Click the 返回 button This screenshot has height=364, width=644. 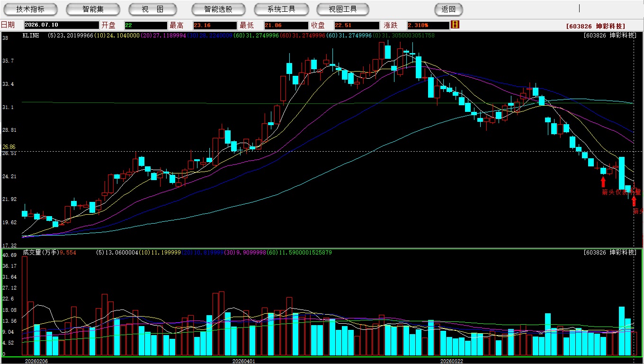click(x=448, y=9)
